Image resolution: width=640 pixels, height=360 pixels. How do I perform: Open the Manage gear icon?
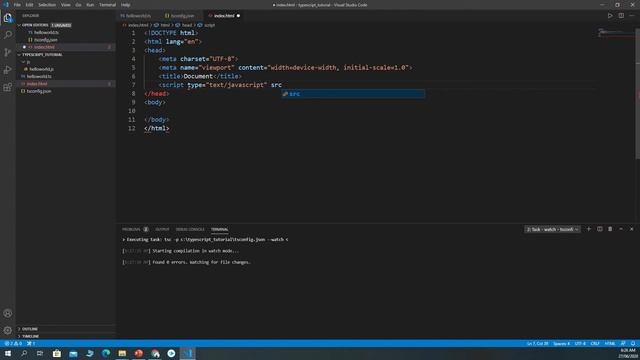pyautogui.click(x=8, y=330)
